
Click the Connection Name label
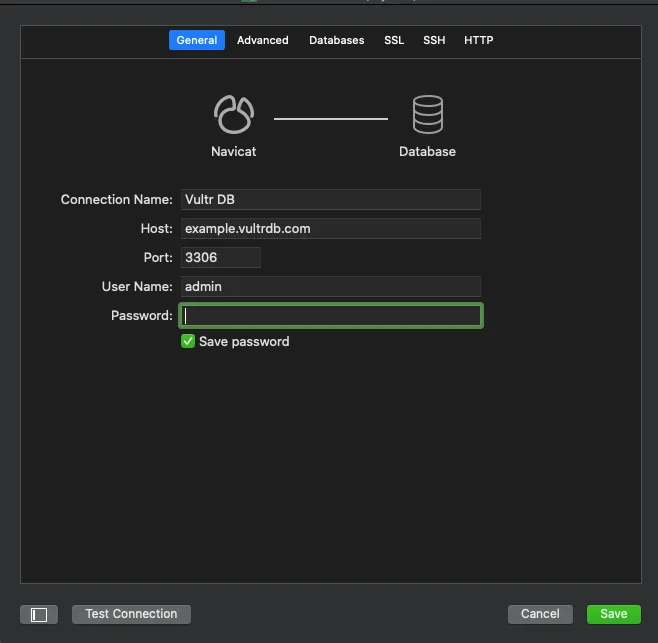[117, 199]
